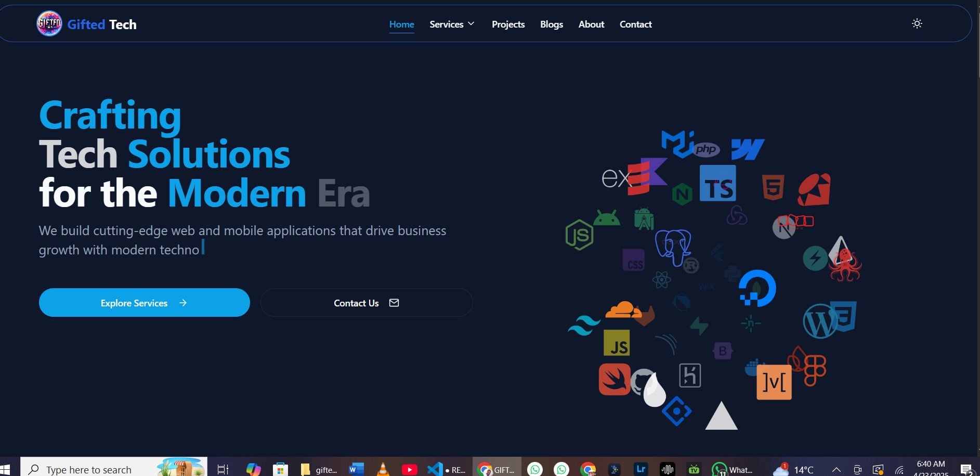Expand the Services dropdown menu

tap(452, 24)
